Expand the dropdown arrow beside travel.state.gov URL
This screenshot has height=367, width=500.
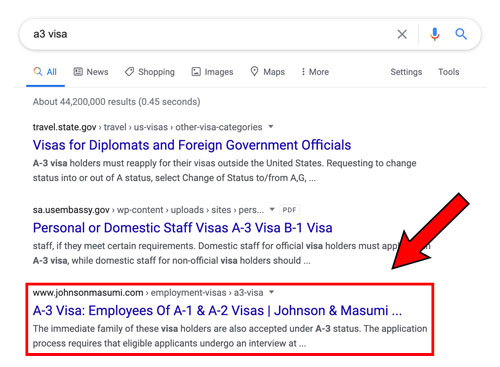(271, 127)
